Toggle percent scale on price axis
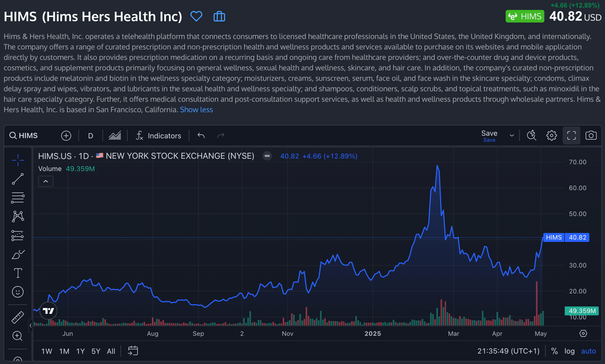This screenshot has width=605, height=364. coord(554,351)
